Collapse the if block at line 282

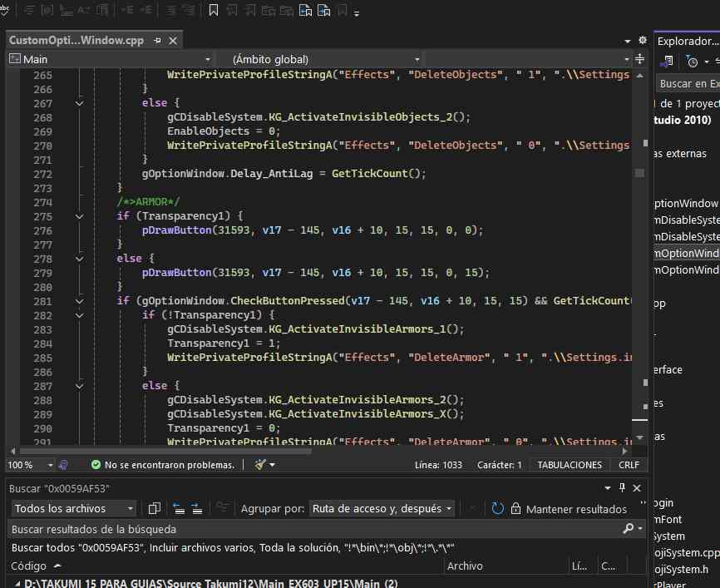[x=80, y=315]
